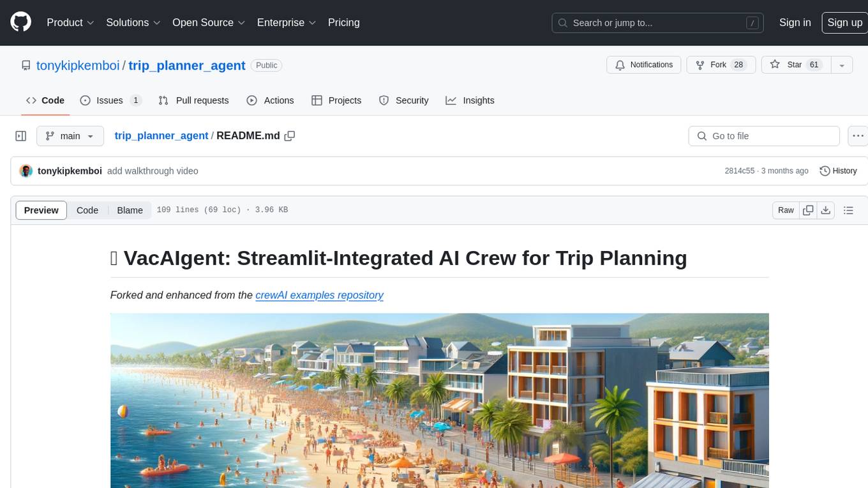Expand the Solutions menu
The width and height of the screenshot is (868, 488).
(x=133, y=22)
